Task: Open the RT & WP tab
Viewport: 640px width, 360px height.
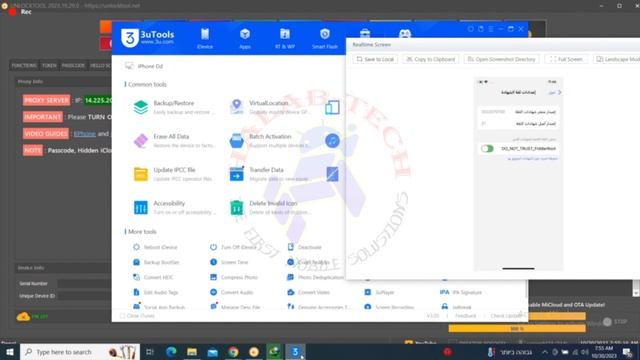Action: (x=284, y=39)
